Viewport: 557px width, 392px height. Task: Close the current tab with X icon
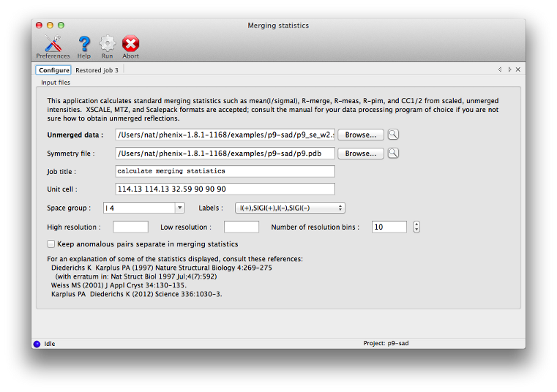[x=518, y=69]
